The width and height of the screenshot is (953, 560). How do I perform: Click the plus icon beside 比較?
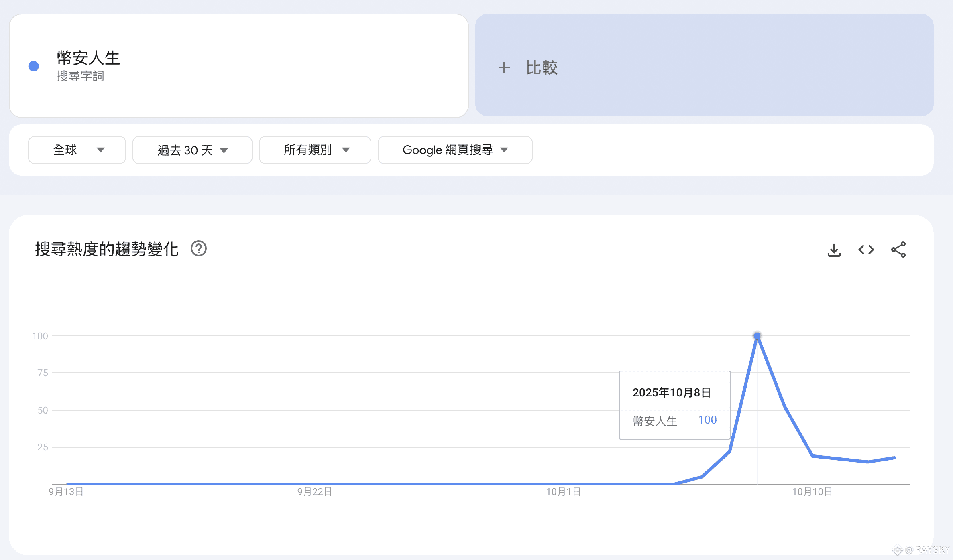pyautogui.click(x=504, y=67)
